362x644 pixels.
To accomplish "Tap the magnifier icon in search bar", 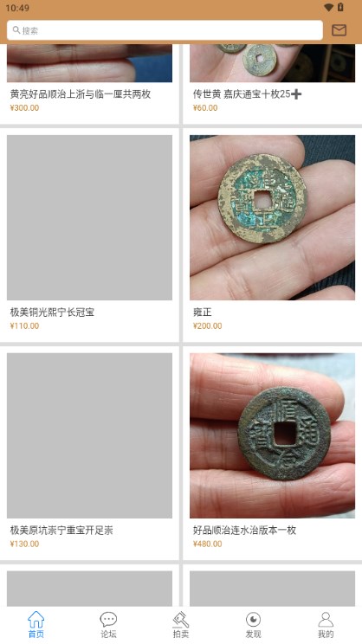I will [16, 30].
